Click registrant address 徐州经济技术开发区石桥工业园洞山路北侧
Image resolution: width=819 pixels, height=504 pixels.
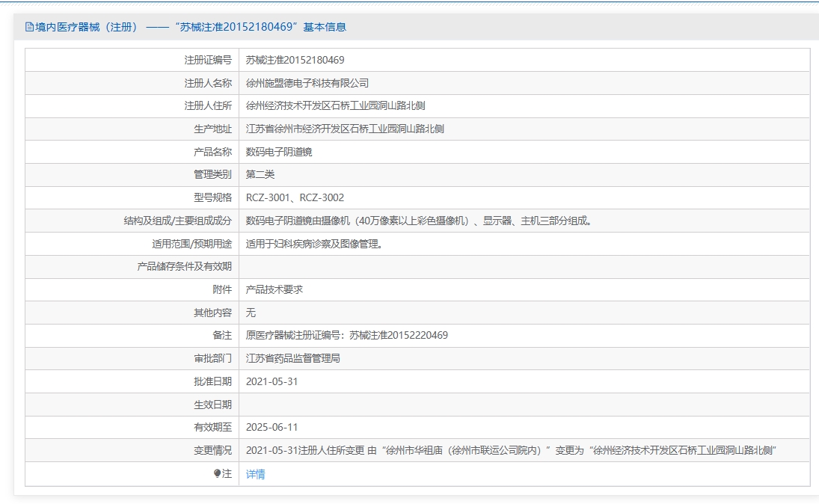click(335, 106)
